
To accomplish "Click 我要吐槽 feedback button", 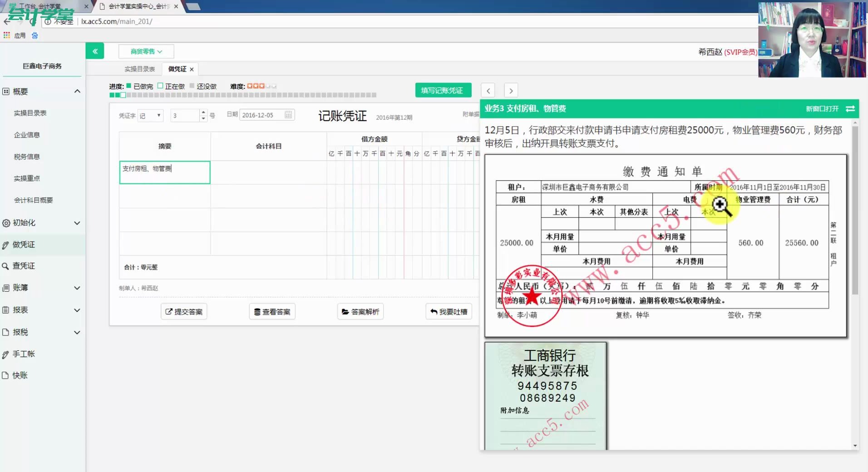I will coord(449,312).
